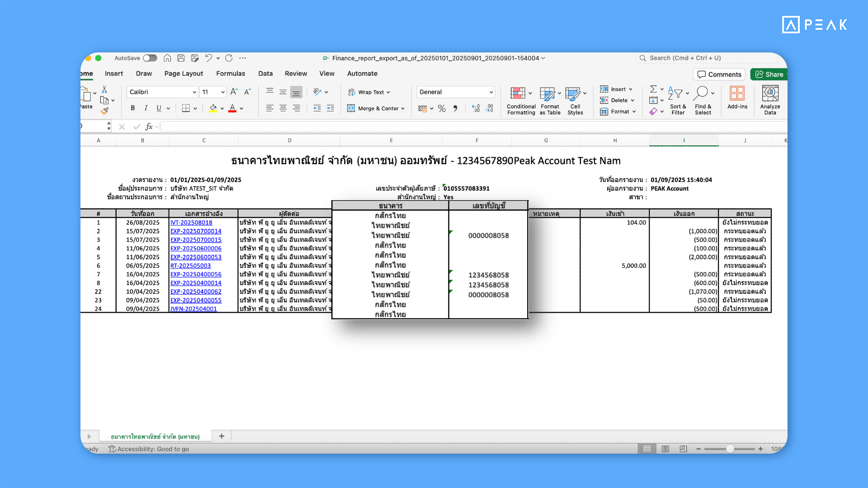The height and width of the screenshot is (488, 868).
Task: Click the Comma Style icon
Action: pyautogui.click(x=455, y=108)
